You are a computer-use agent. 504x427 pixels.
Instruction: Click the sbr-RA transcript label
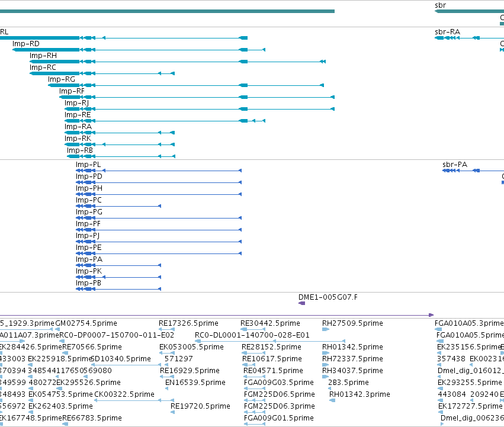pyautogui.click(x=447, y=32)
